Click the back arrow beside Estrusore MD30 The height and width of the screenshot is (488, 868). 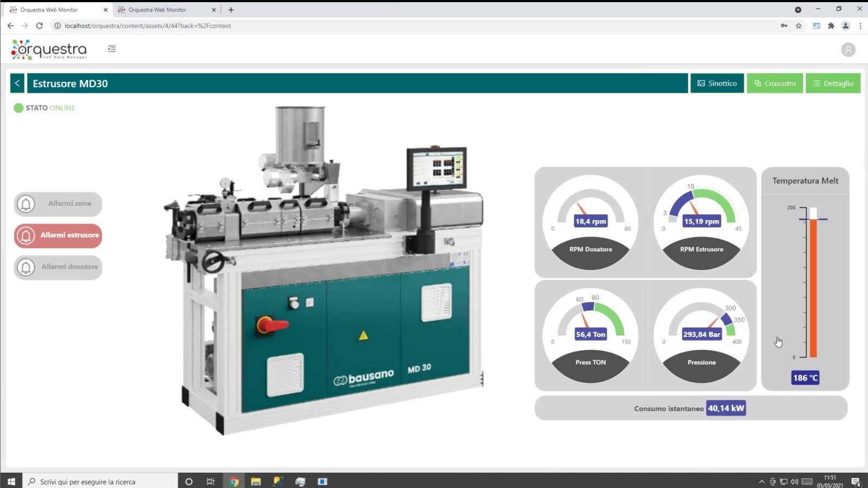[x=17, y=83]
